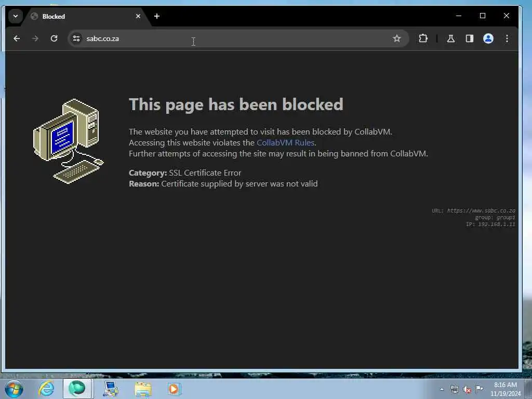Click the forward navigation arrow

click(x=35, y=38)
